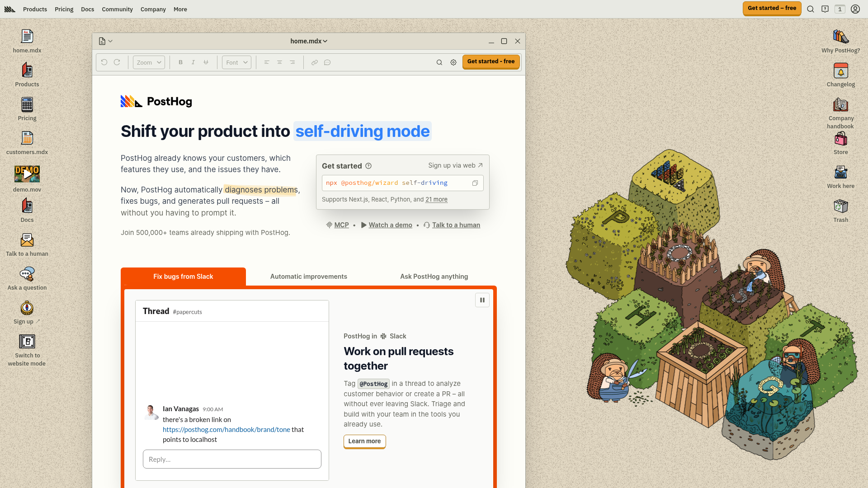Expand the home.mdx title dropdown
The height and width of the screenshot is (488, 868).
tap(309, 41)
